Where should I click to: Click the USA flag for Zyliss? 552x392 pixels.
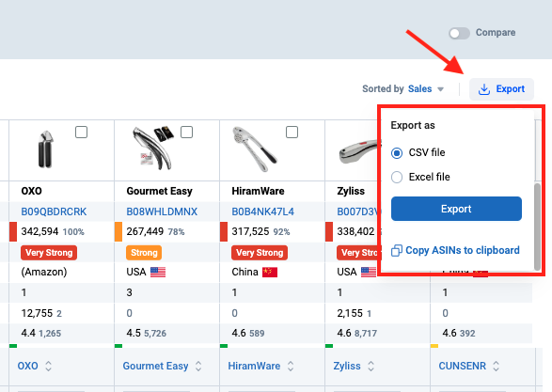pos(369,272)
